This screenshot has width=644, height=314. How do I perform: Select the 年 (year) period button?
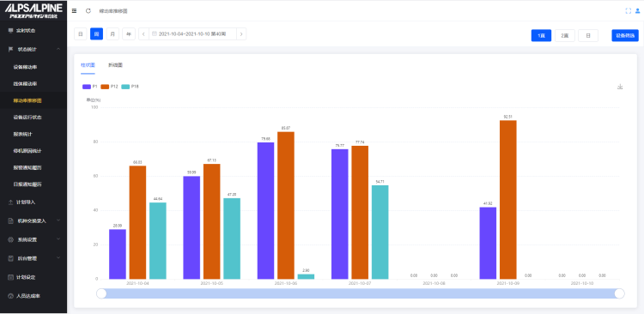[x=129, y=34]
